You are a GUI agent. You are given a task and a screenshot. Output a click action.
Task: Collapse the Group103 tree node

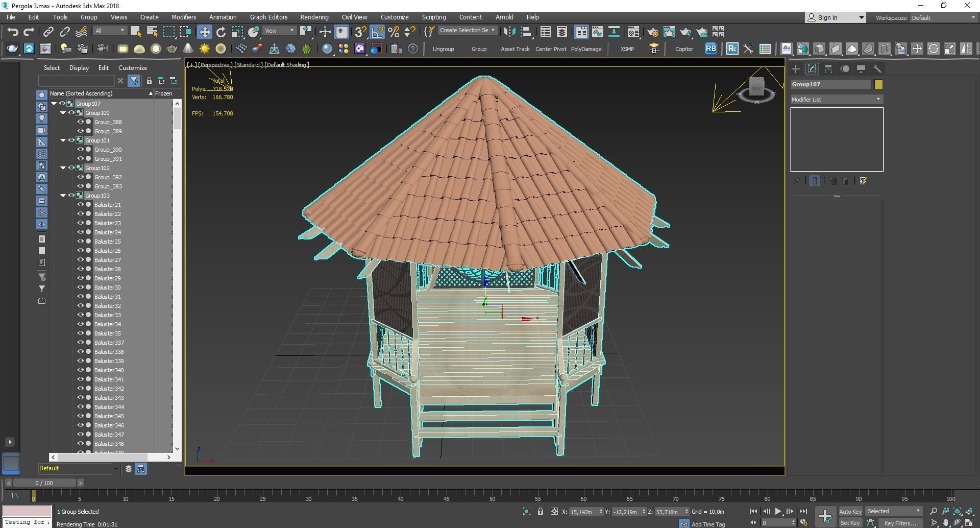click(63, 196)
